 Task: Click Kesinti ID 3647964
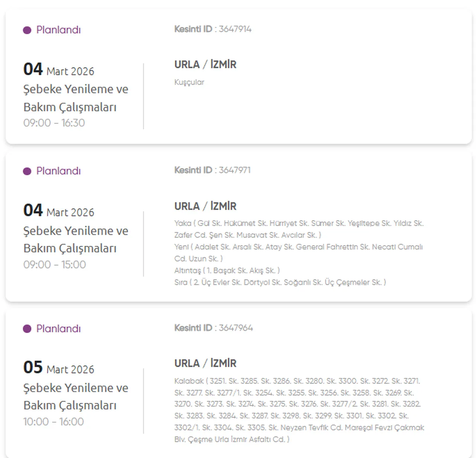[213, 328]
